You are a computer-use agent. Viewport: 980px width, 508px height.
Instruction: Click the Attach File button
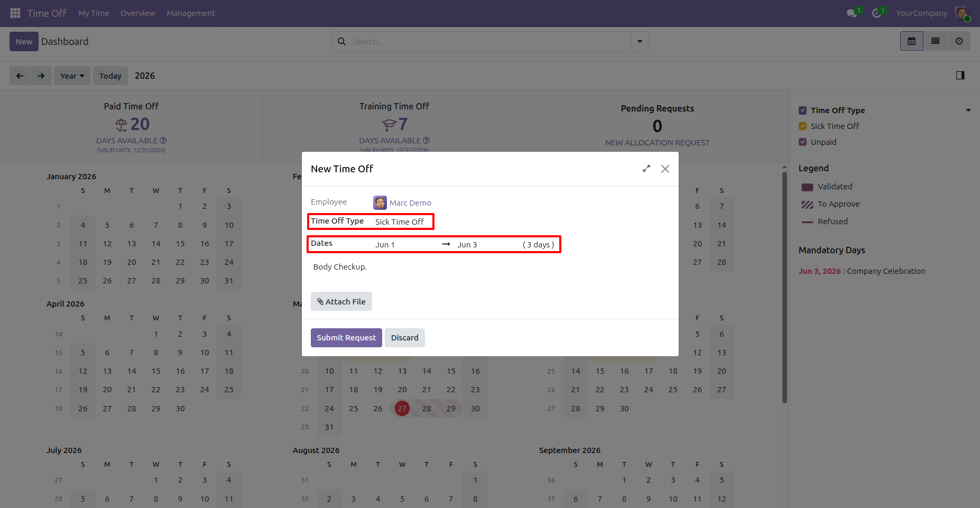[341, 301]
